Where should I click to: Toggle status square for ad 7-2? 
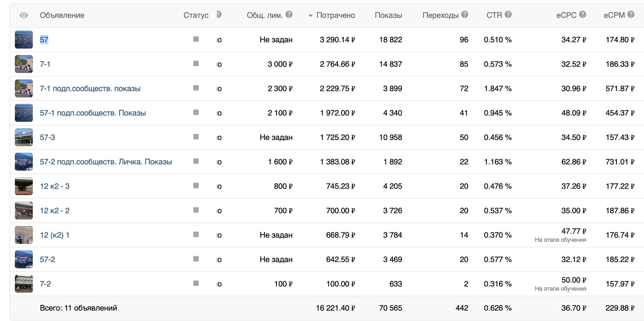click(196, 283)
